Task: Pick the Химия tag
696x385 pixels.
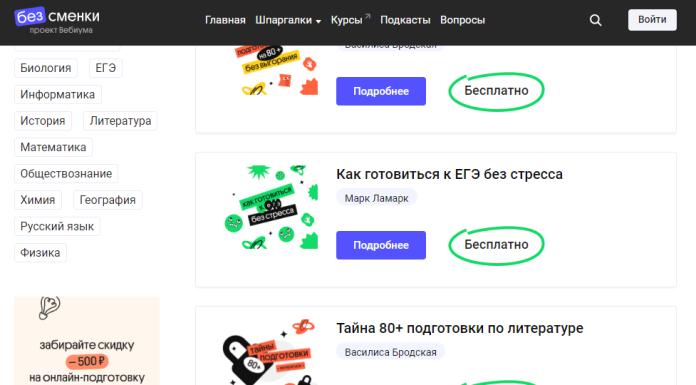Action: 38,200
